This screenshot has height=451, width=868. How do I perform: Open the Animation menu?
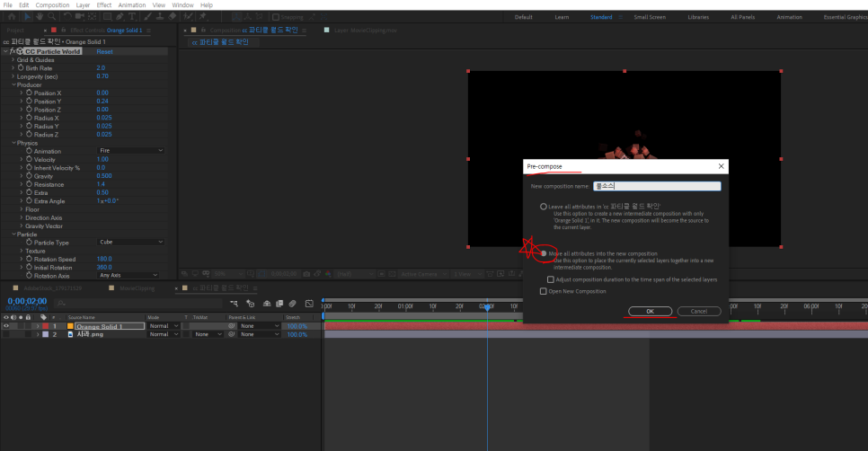coord(132,5)
